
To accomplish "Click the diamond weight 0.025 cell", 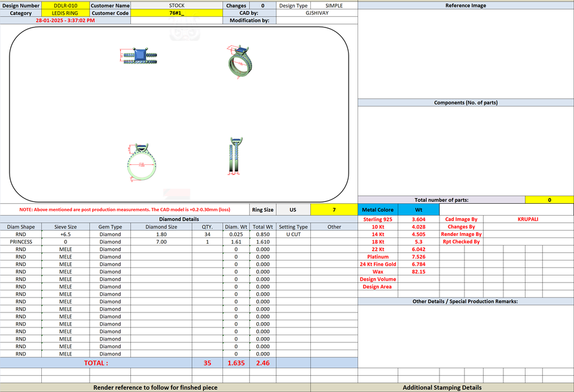I will pos(236,234).
